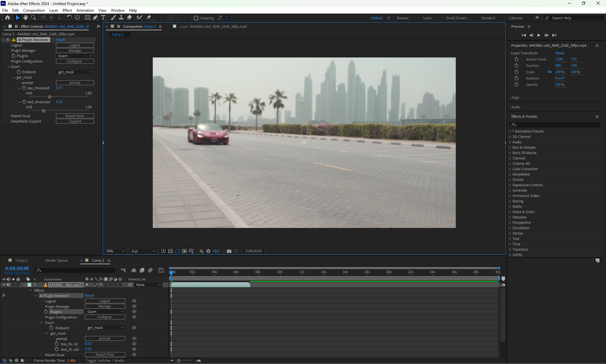
Task: Expand the DeepMake effects category
Action: click(x=510, y=175)
